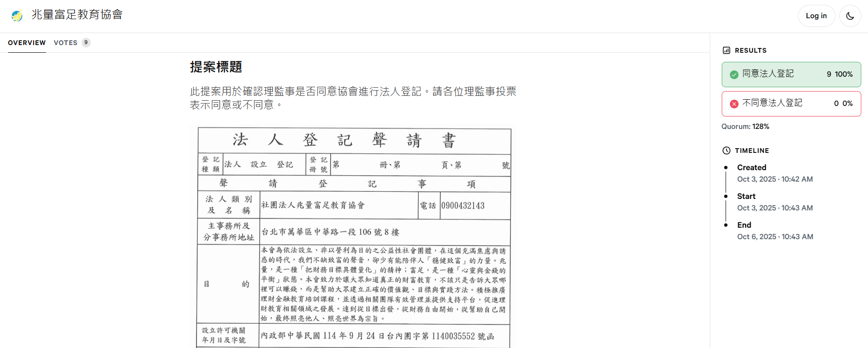868x348 pixels.
Task: Click the 兆量富足教育協會 site title
Action: click(x=77, y=15)
